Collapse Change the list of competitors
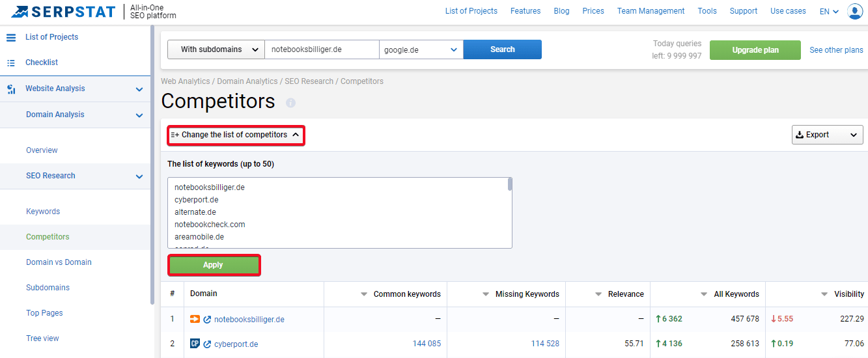 [236, 135]
